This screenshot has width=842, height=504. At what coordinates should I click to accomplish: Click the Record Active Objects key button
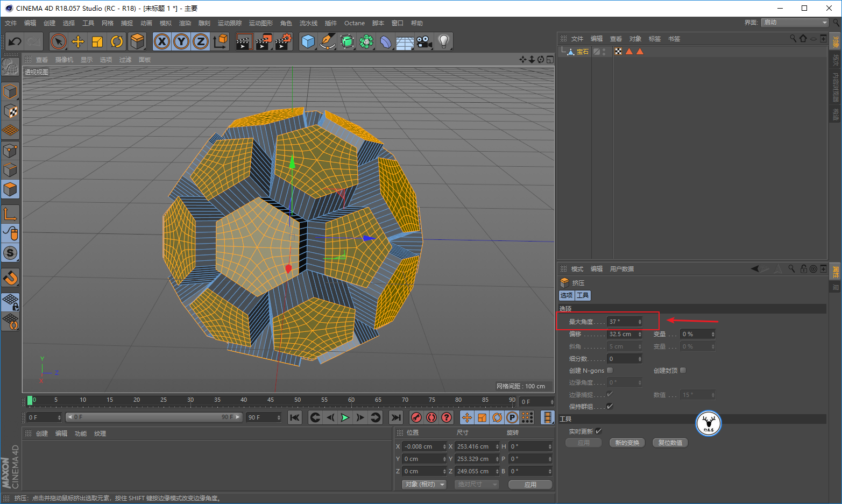[416, 417]
